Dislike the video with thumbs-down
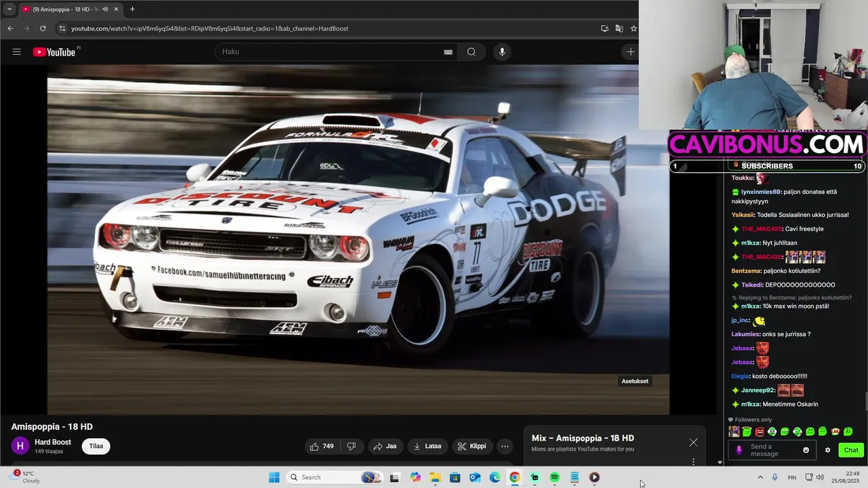The image size is (868, 488). pyautogui.click(x=351, y=446)
